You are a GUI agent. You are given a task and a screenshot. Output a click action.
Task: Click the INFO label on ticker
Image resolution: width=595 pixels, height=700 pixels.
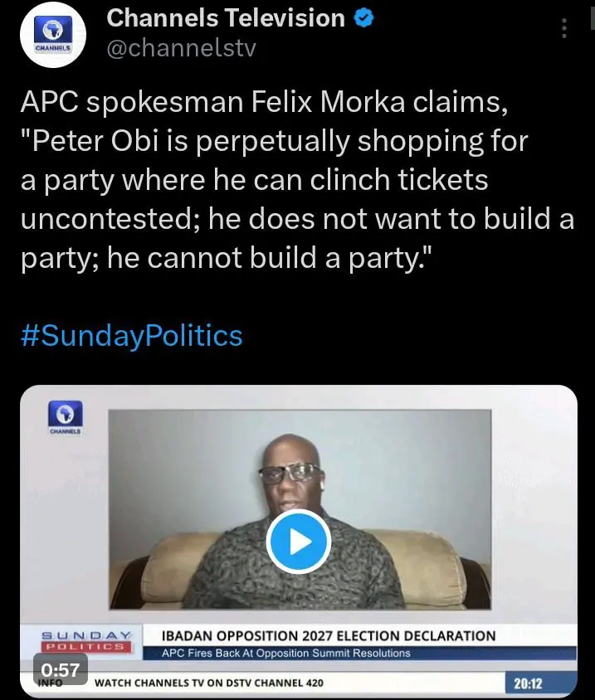(51, 684)
